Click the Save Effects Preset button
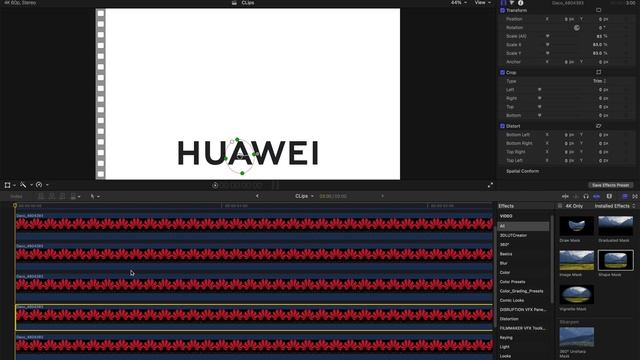 click(610, 185)
